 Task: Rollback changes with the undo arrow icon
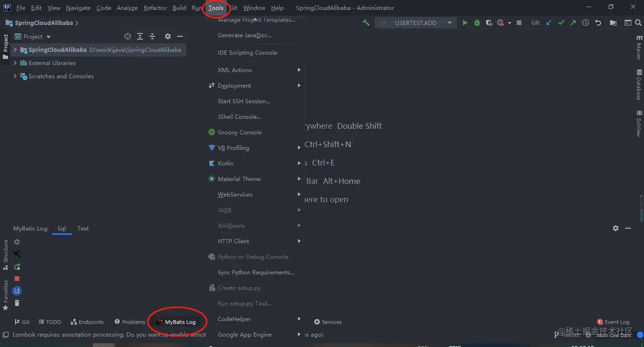[598, 23]
